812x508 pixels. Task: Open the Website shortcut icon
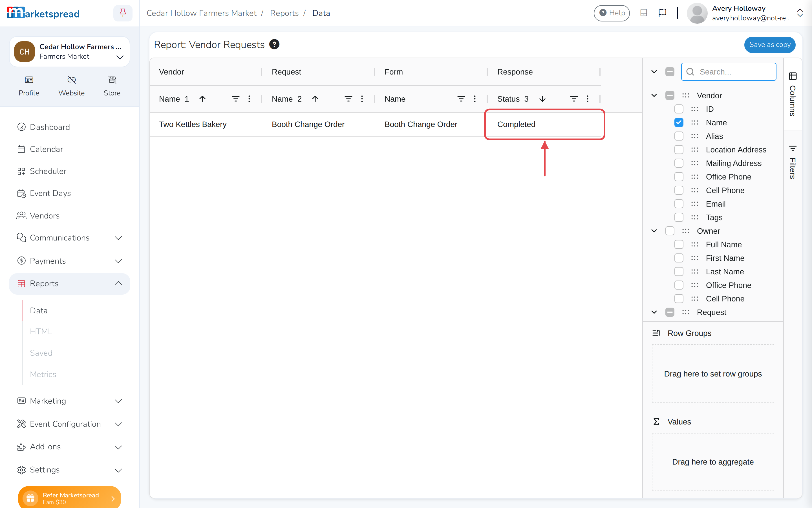pos(71,80)
